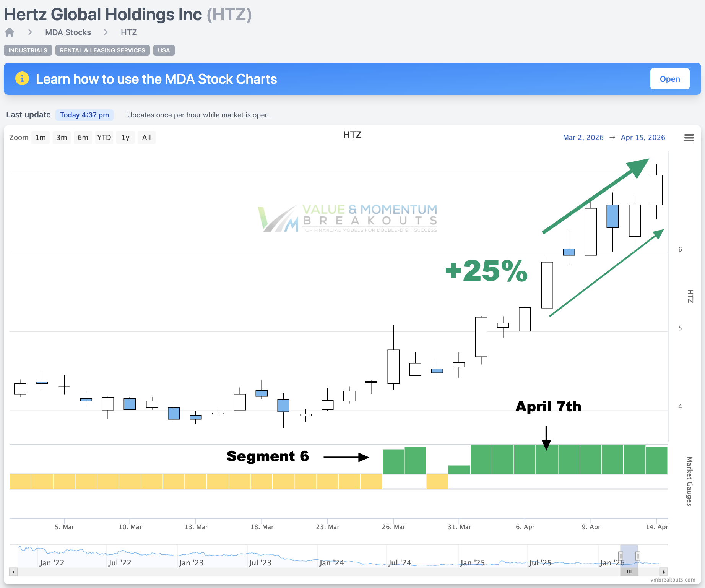Click the USA tag
The image size is (705, 588).
pyautogui.click(x=164, y=50)
